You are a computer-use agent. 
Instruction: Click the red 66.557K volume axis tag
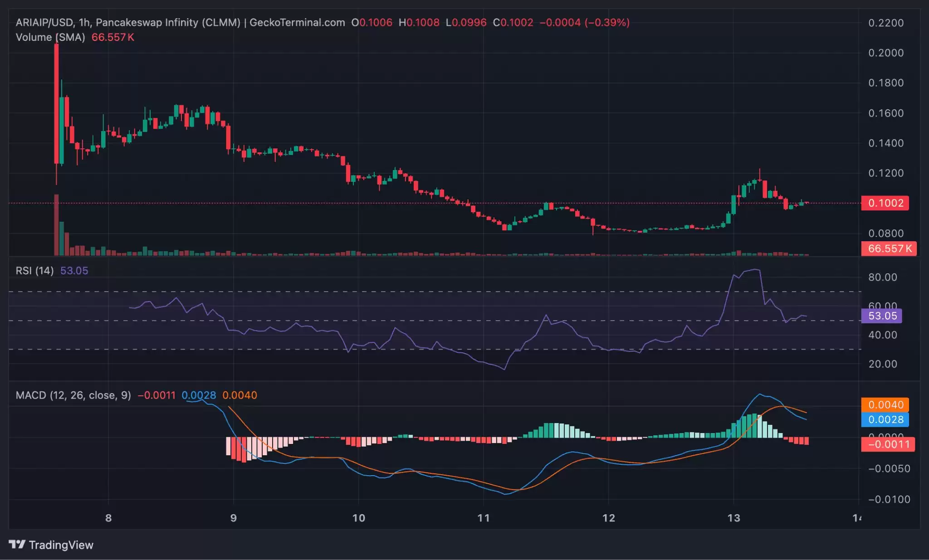[x=889, y=248]
